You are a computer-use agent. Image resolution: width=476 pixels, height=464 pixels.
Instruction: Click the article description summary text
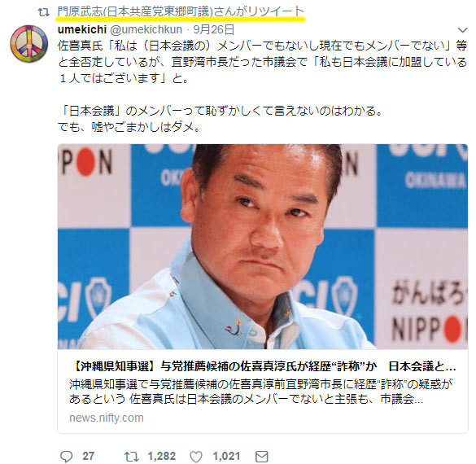coord(261,392)
